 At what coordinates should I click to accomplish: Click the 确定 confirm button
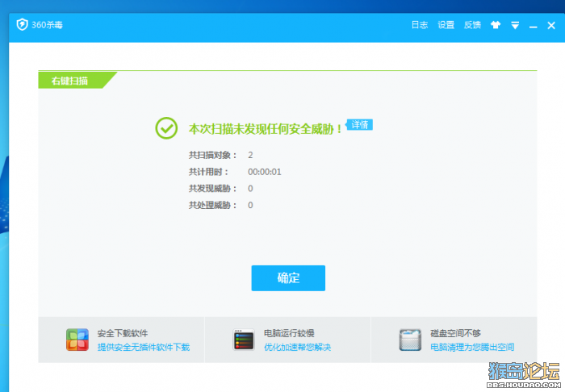click(288, 278)
